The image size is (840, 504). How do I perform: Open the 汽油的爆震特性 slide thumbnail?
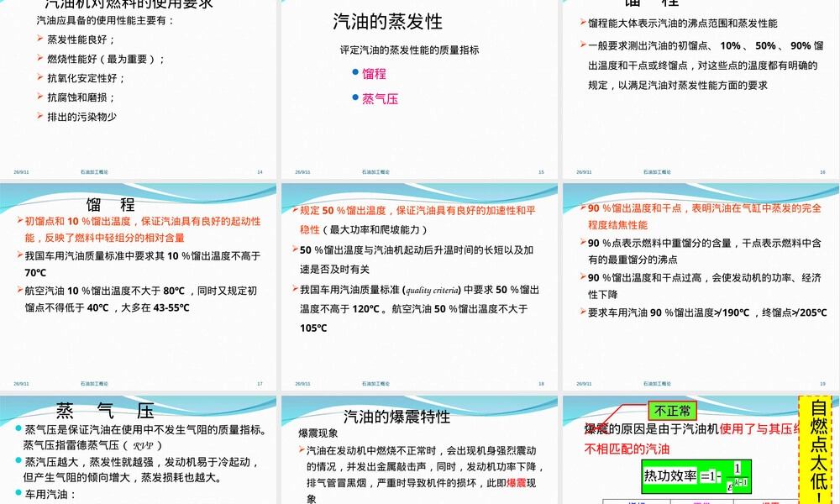[419, 449]
